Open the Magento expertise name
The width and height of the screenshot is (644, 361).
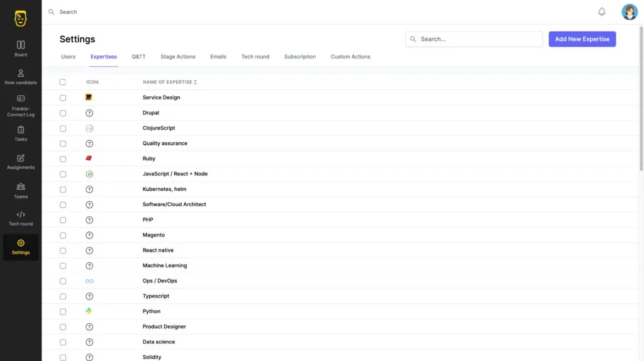pos(153,235)
